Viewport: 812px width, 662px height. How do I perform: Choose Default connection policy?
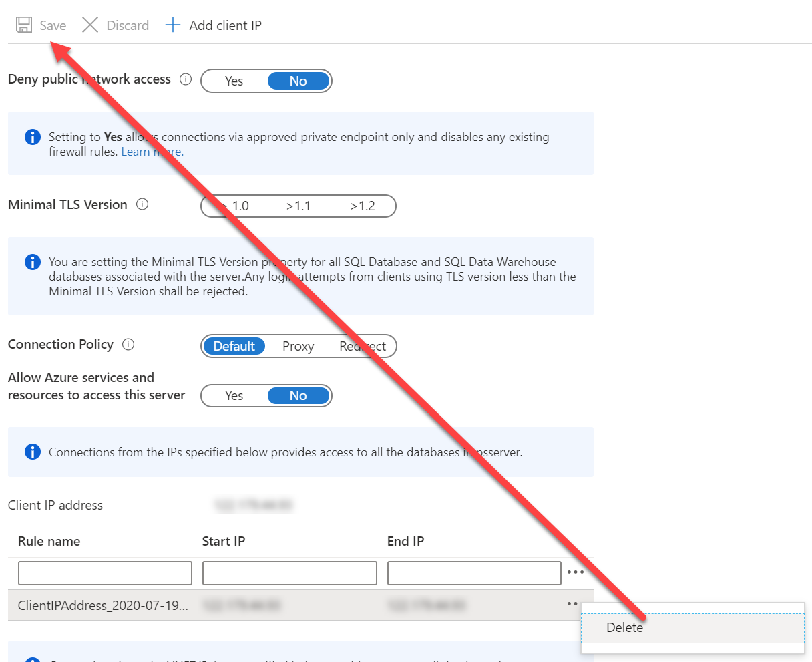234,346
